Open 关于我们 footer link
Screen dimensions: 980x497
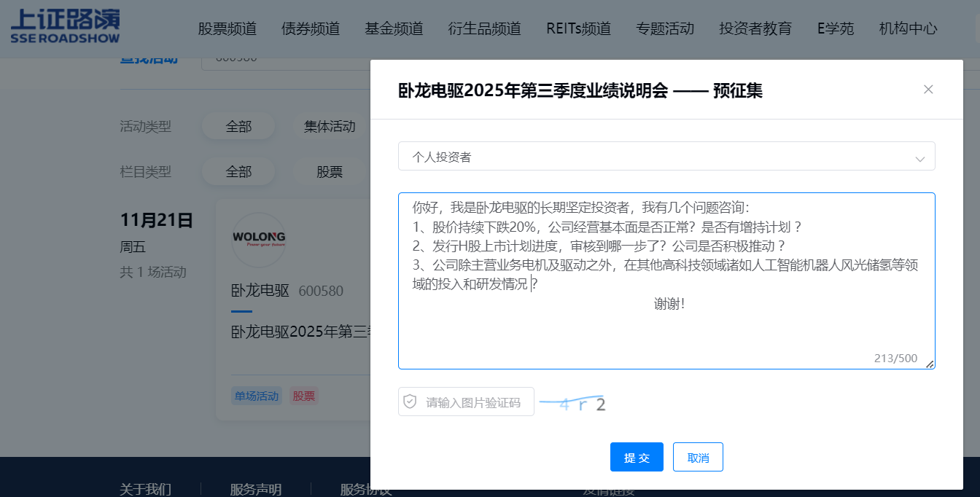pyautogui.click(x=145, y=489)
